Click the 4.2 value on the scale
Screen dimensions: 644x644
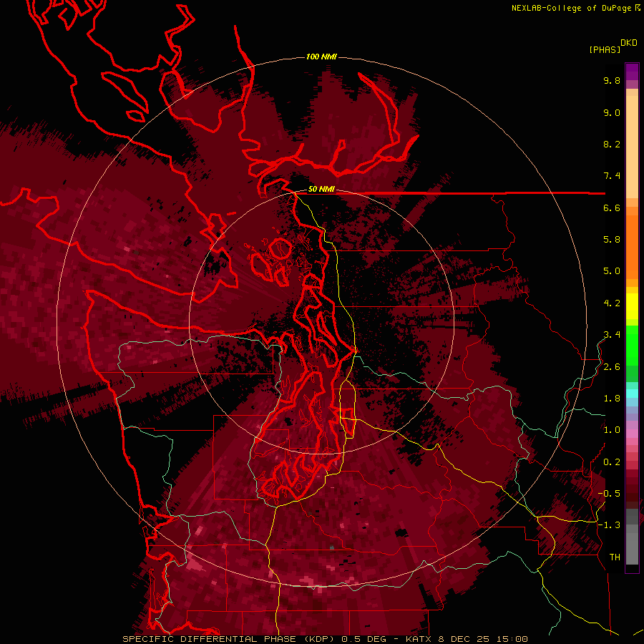pyautogui.click(x=612, y=303)
